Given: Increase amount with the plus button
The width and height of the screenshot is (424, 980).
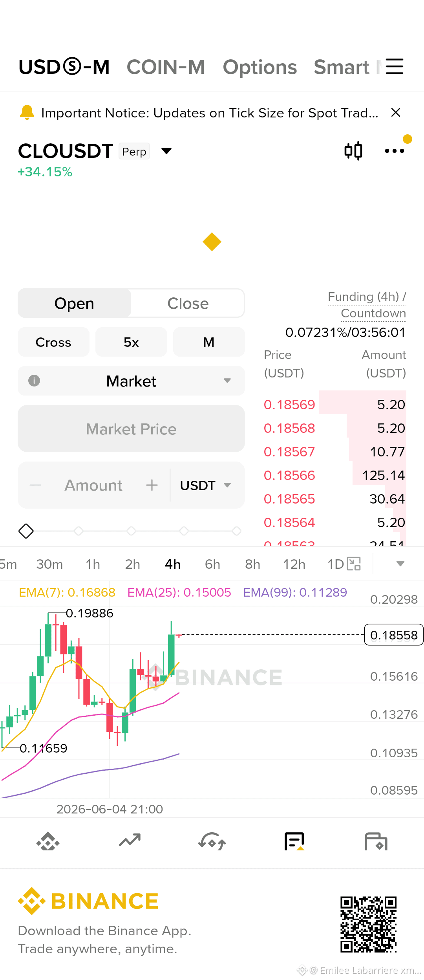Looking at the screenshot, I should click(152, 485).
